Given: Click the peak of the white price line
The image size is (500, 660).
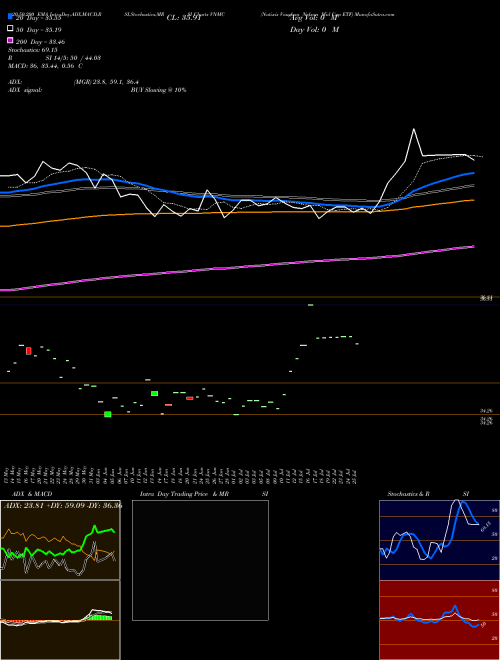Looking at the screenshot, I should click(414, 129).
